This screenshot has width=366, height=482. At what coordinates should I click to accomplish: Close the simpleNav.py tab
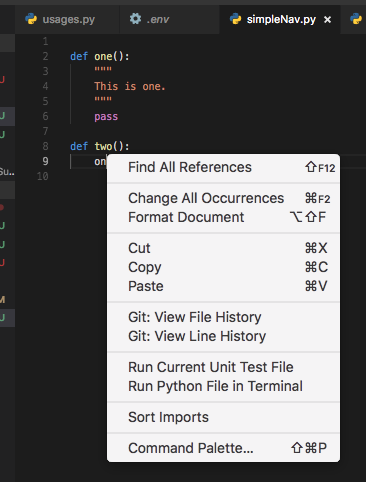tap(327, 20)
